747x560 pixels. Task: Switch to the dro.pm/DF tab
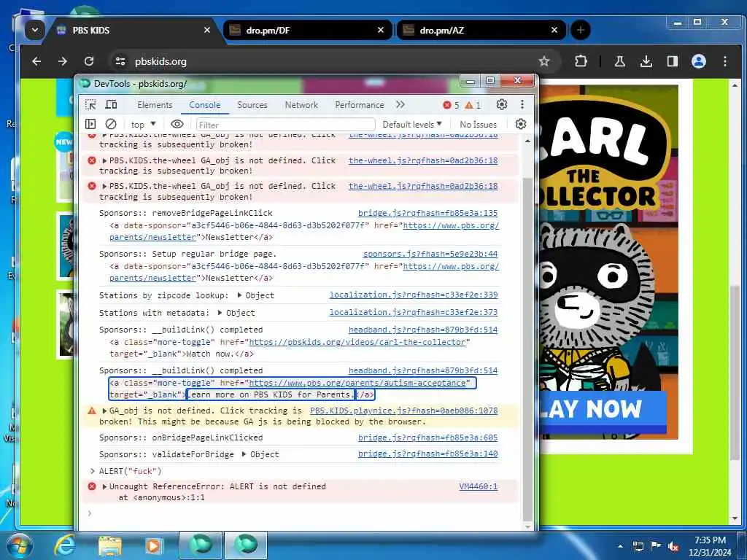tap(307, 31)
